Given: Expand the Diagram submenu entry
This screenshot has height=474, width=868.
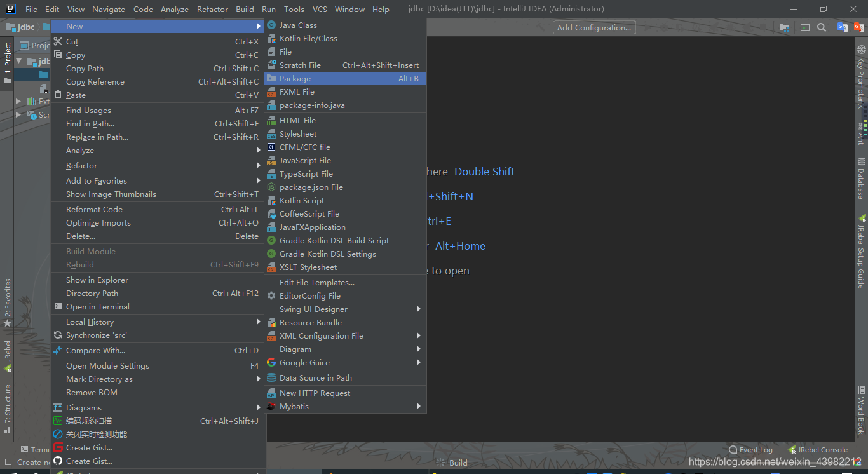Looking at the screenshot, I should tap(345, 349).
